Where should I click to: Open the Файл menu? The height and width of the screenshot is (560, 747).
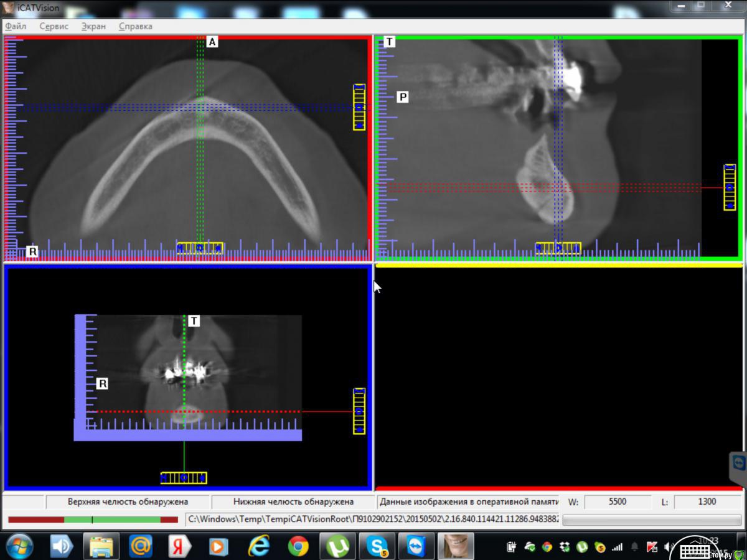16,26
